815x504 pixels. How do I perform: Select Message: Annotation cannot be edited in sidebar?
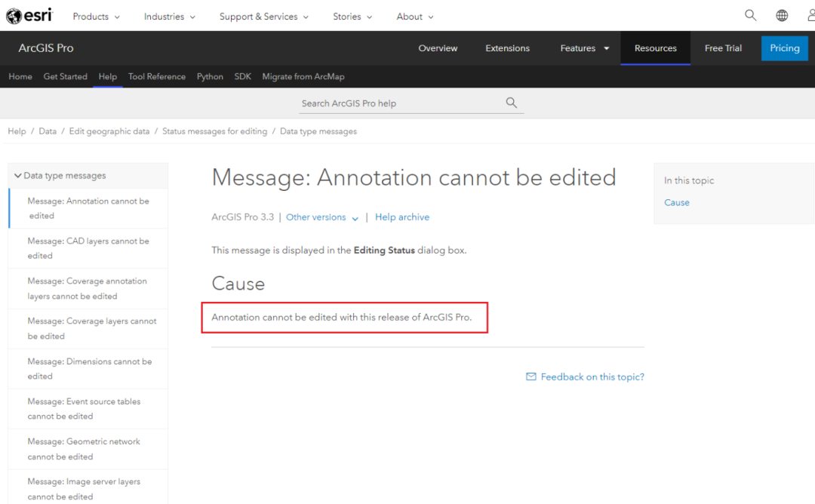[x=88, y=207]
